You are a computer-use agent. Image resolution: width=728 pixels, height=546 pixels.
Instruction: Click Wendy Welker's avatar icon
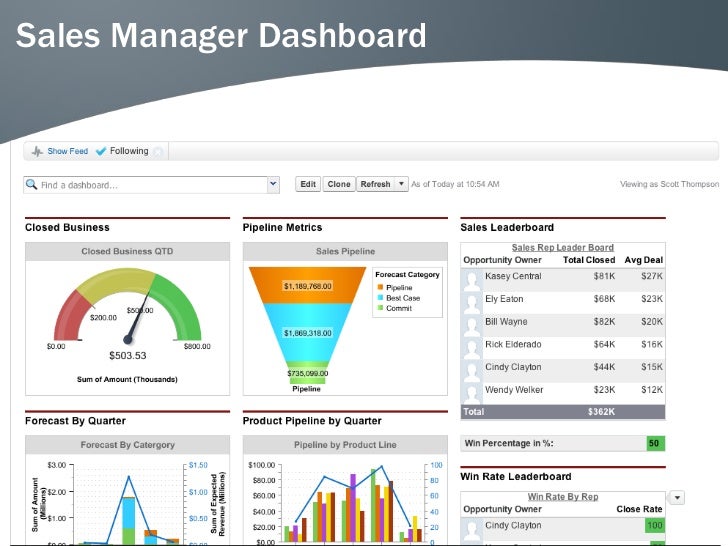[472, 394]
